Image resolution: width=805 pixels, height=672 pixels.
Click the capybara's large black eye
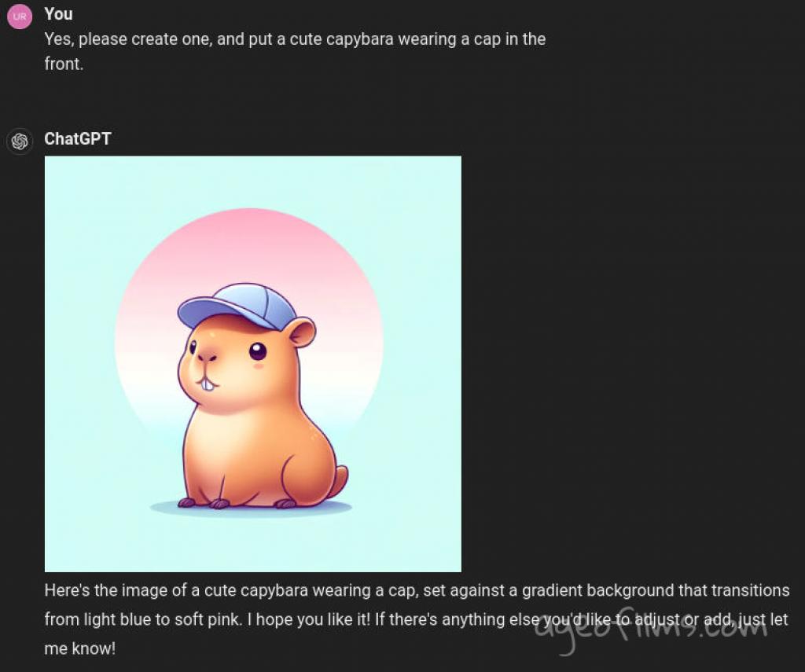pyautogui.click(x=258, y=351)
